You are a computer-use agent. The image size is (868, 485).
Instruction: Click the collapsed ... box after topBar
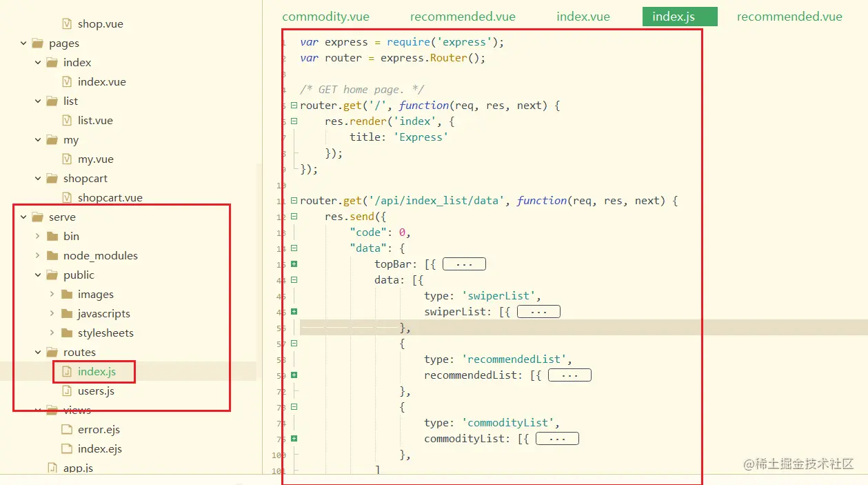click(464, 264)
